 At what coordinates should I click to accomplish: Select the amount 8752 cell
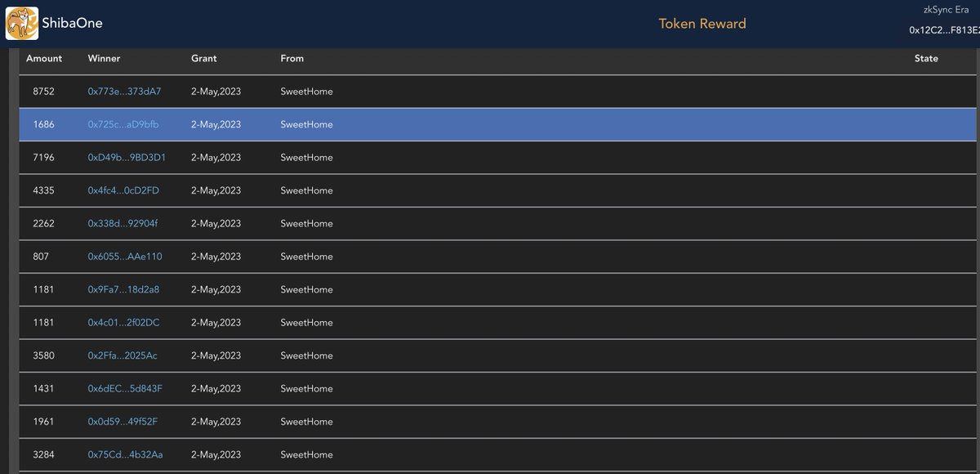coord(43,92)
